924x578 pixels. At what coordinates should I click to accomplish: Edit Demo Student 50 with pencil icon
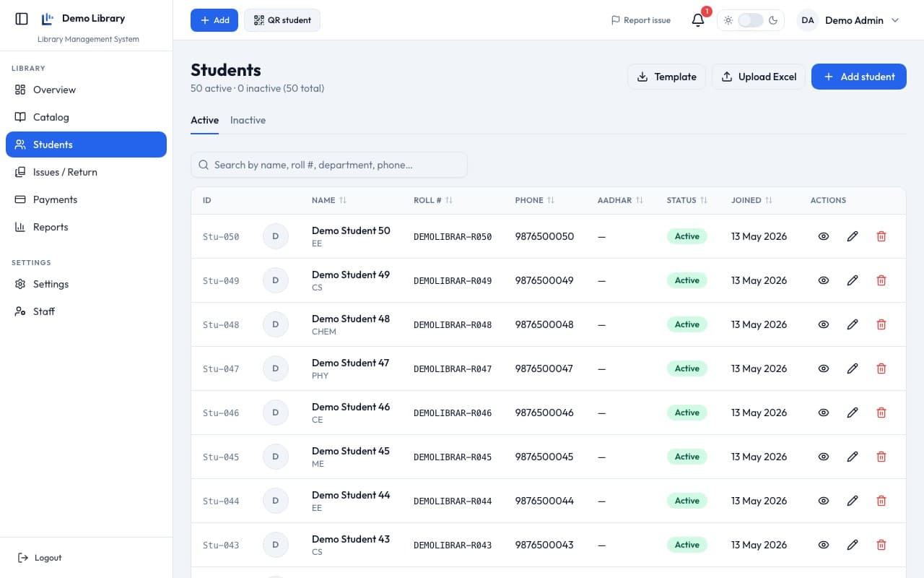point(853,236)
